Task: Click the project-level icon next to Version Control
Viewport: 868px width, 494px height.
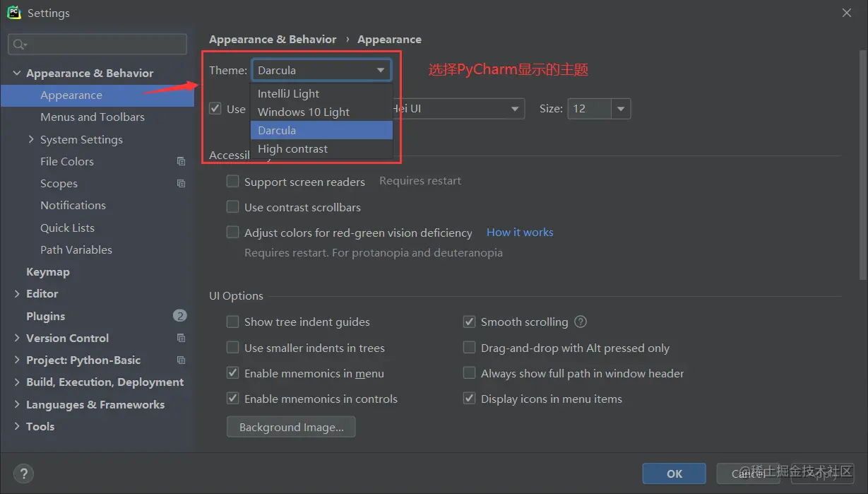Action: tap(181, 338)
